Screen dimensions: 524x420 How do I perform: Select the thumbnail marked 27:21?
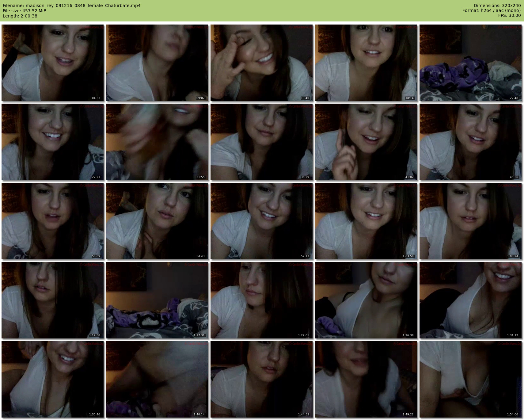(x=52, y=142)
